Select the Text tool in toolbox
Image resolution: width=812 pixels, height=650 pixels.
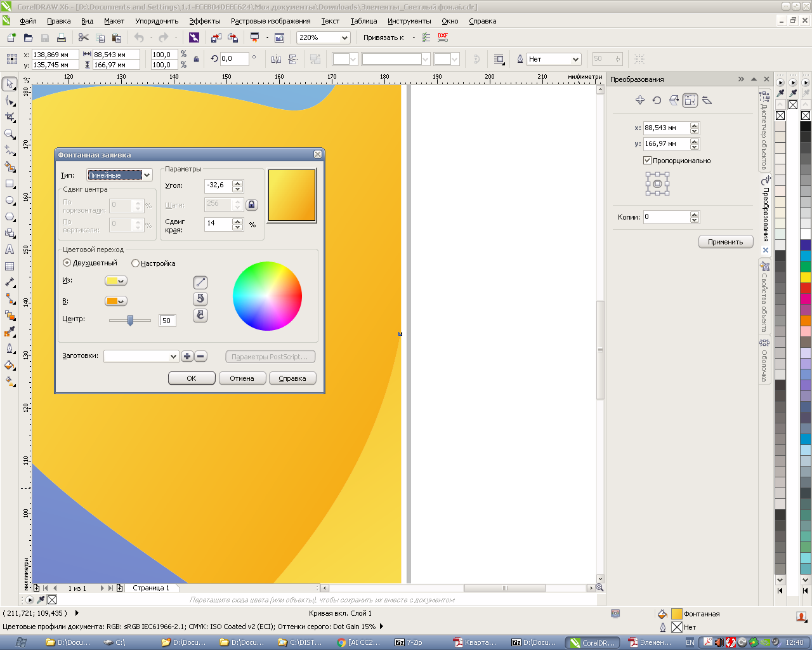(10, 249)
